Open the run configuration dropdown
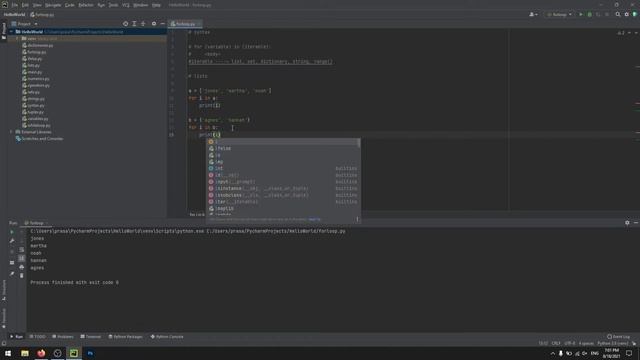 pos(559,14)
